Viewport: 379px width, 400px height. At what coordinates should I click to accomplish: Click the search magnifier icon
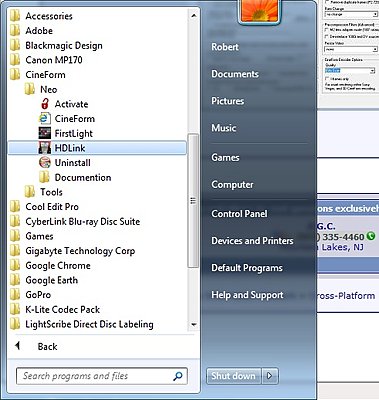pos(178,376)
